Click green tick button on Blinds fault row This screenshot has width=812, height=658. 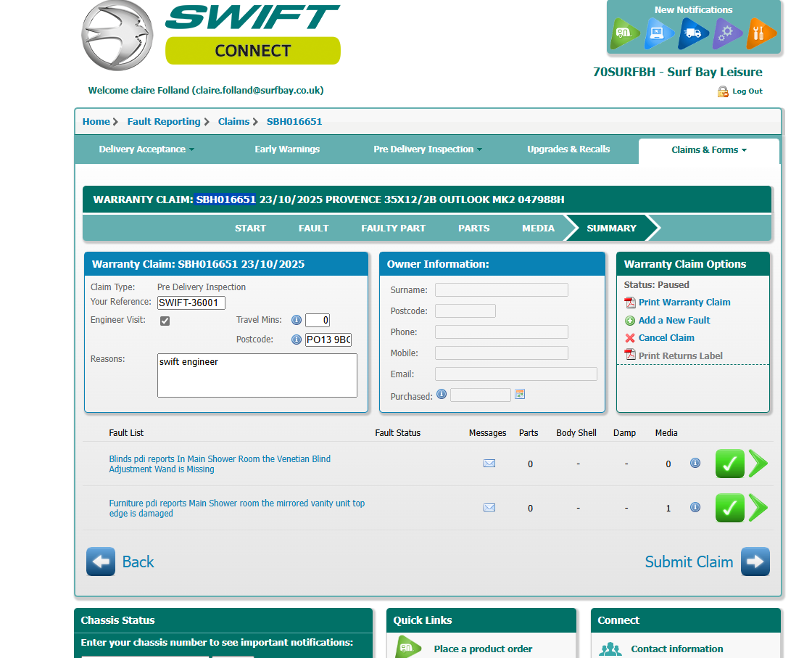pyautogui.click(x=729, y=464)
